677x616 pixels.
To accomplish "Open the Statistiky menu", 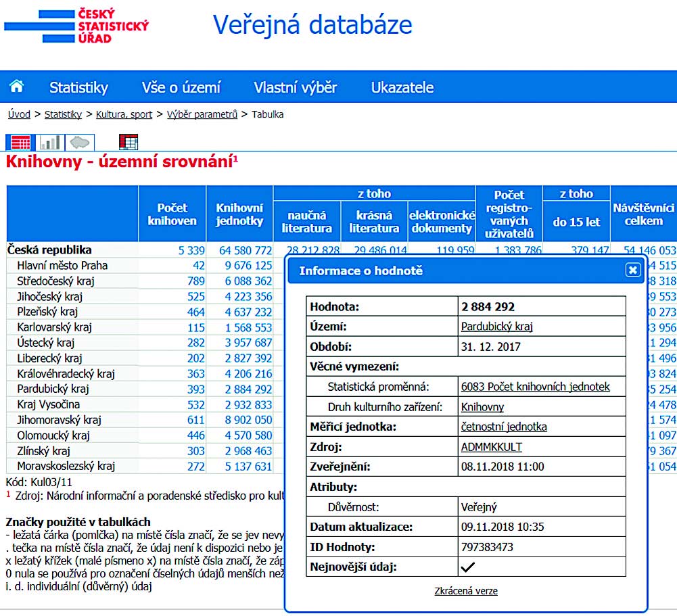I will point(78,87).
